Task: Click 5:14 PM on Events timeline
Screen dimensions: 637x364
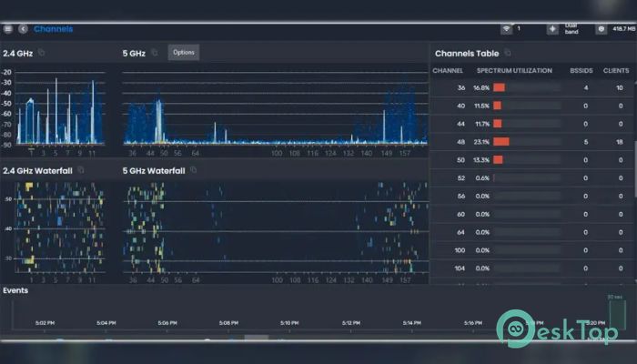Action: pos(411,323)
